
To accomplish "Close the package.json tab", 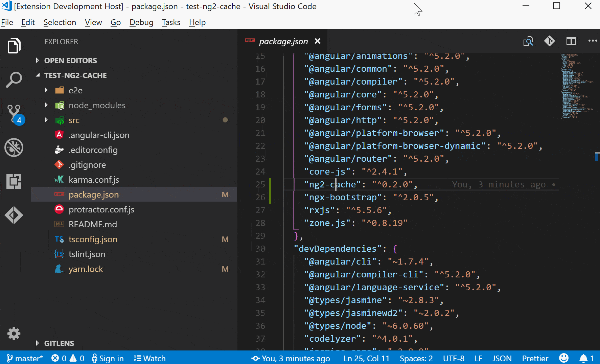I will tap(318, 41).
